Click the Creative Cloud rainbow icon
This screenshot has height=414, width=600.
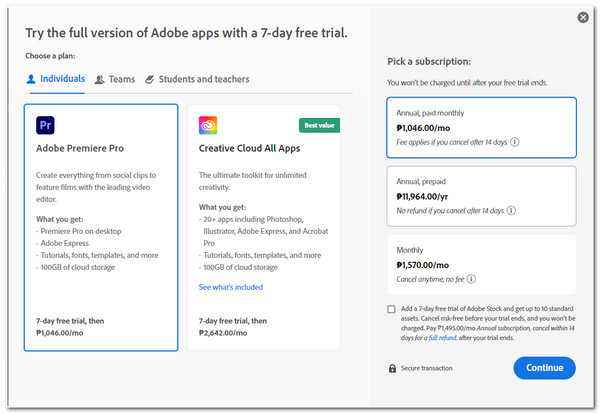(x=208, y=125)
